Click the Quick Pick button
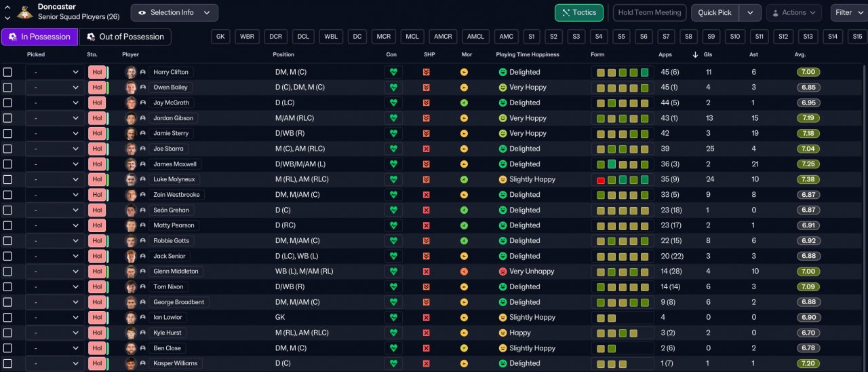This screenshot has width=868, height=372. pyautogui.click(x=715, y=12)
